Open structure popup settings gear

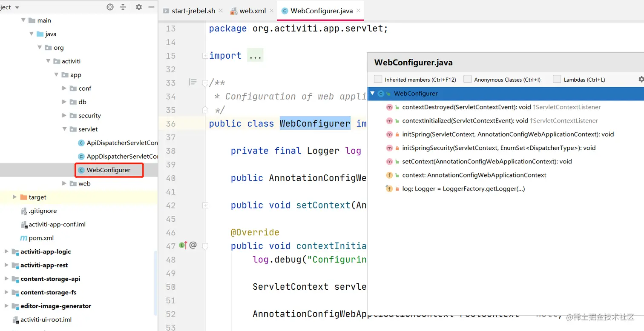[641, 79]
